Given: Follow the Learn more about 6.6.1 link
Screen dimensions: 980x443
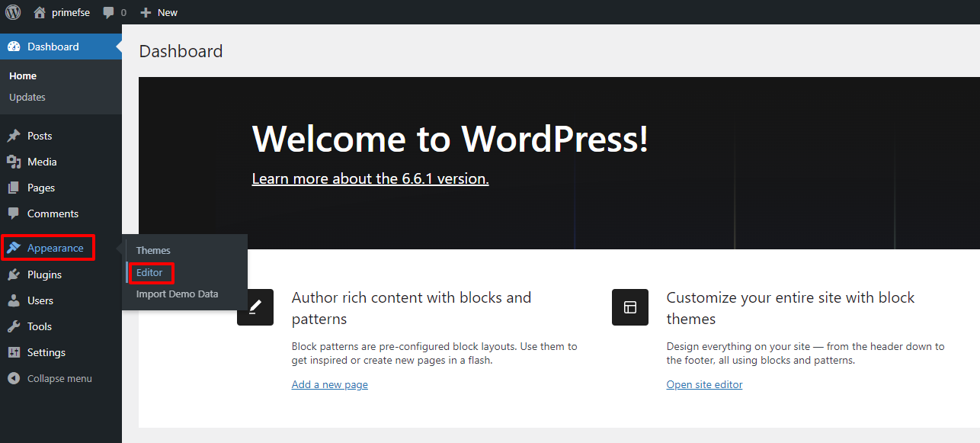Looking at the screenshot, I should point(370,178).
